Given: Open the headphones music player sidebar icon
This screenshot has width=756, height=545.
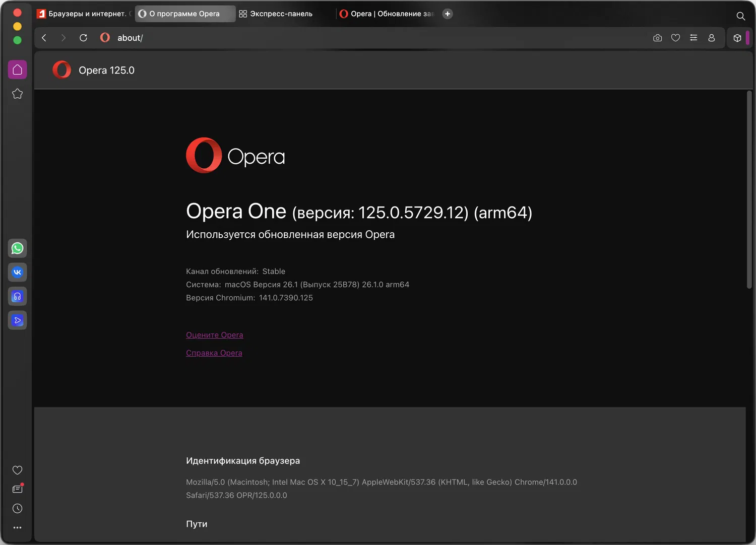Looking at the screenshot, I should click(17, 296).
